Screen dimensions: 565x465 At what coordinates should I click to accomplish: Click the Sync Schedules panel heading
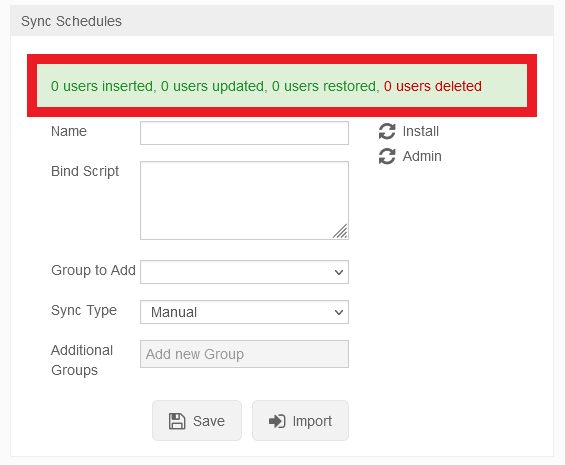point(71,21)
